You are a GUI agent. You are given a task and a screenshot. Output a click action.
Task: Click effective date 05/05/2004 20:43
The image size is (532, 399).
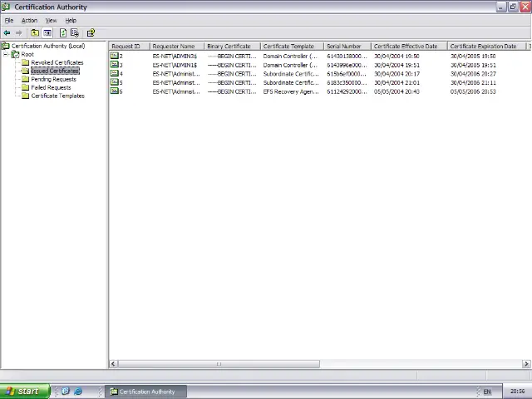397,91
